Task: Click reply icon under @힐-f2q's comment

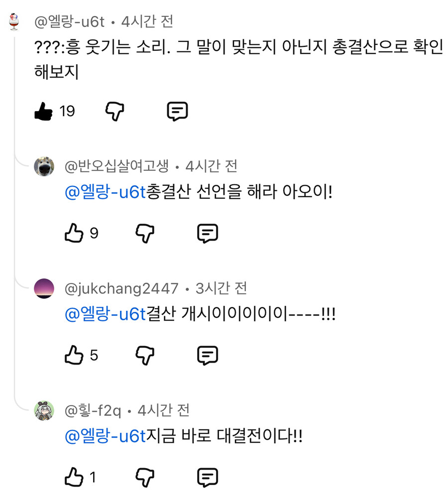Action: pos(208,477)
